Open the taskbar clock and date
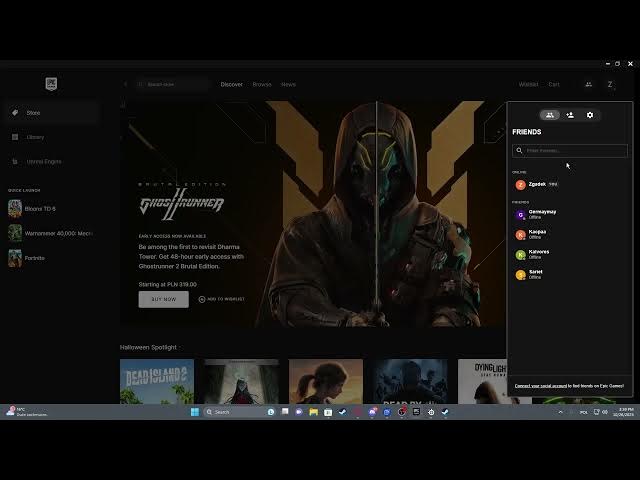Viewport: 640px width, 480px height. (623, 412)
